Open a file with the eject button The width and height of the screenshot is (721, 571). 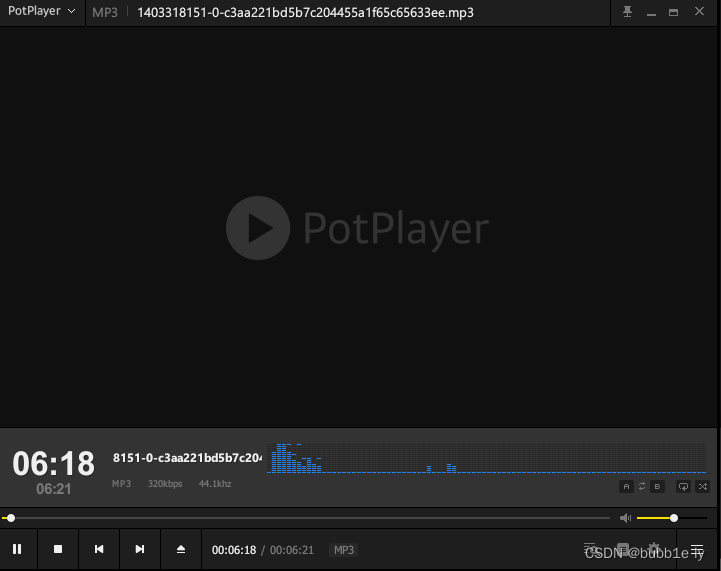[181, 549]
